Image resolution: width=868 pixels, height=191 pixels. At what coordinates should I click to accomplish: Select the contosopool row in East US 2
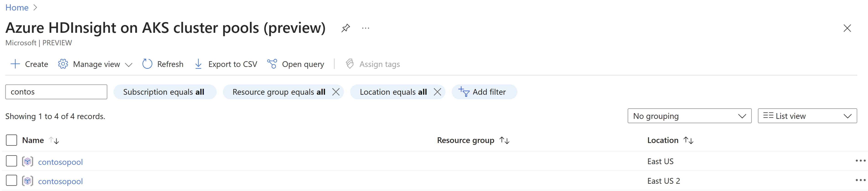click(x=11, y=181)
